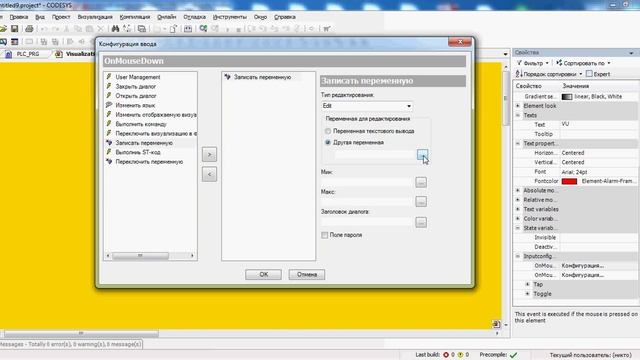Click the browse button for Другая переменная
Screen dimensions: 640x360
pyautogui.click(x=422, y=154)
